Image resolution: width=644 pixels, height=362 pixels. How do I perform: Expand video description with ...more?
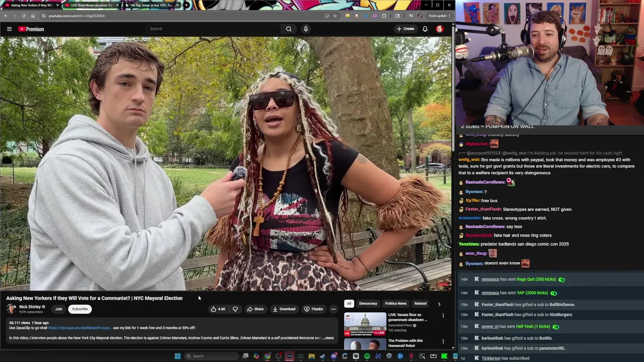coord(328,338)
